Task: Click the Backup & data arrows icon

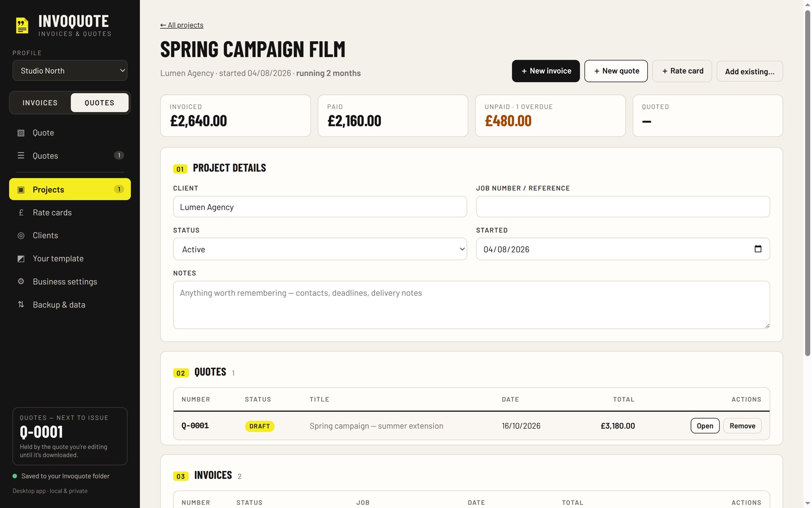Action: (21, 304)
